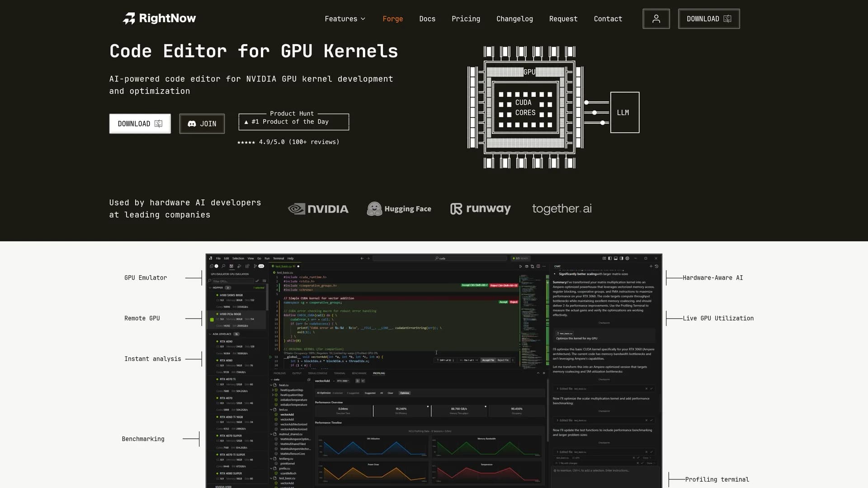
Task: Open Terminal menu in editor screenshot
Action: click(x=278, y=258)
